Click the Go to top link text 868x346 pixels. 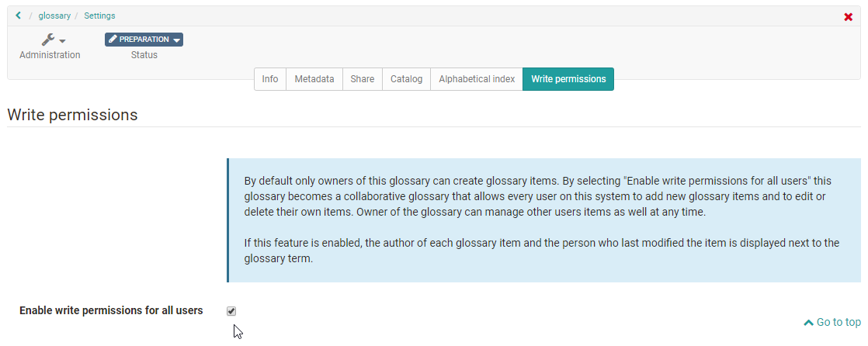pyautogui.click(x=838, y=322)
